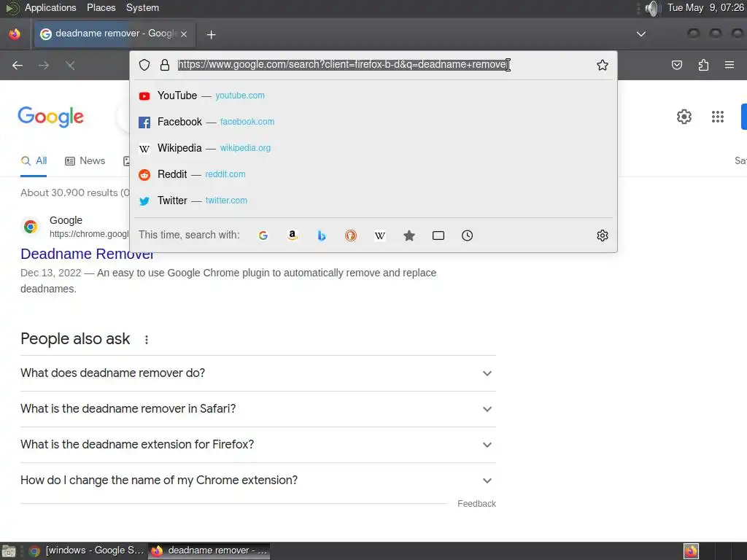The image size is (747, 560).
Task: Click the Feedback link
Action: coord(476,504)
